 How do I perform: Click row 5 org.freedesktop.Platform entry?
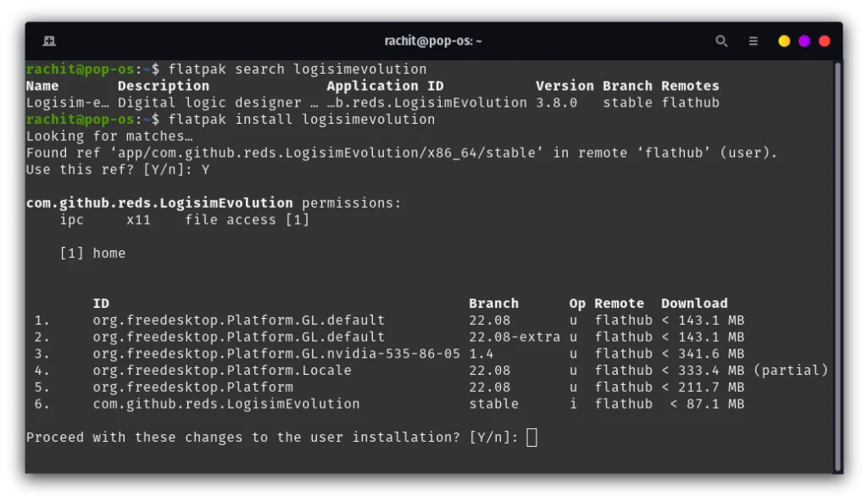192,387
